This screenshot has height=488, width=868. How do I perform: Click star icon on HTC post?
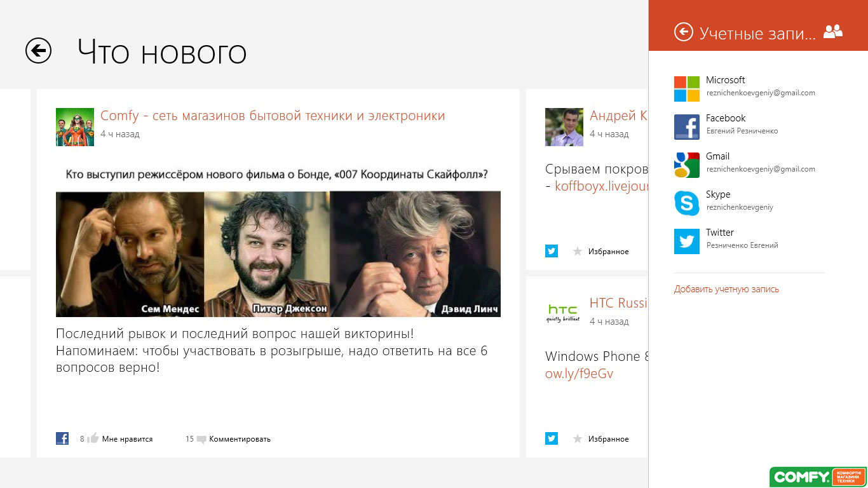(578, 439)
